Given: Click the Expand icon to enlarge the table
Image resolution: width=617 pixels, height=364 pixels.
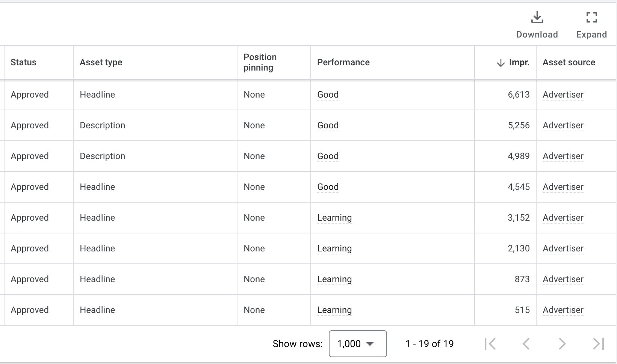Looking at the screenshot, I should (x=591, y=17).
